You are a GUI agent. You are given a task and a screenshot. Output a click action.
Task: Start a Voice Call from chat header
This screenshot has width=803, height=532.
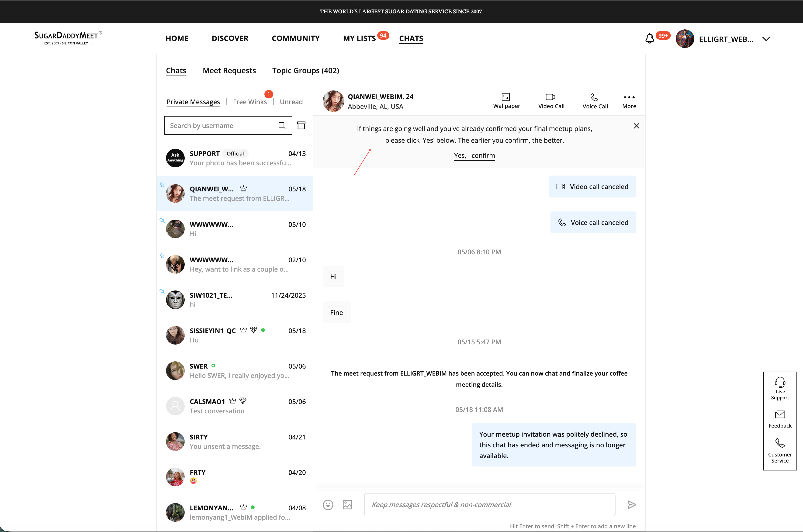594,97
